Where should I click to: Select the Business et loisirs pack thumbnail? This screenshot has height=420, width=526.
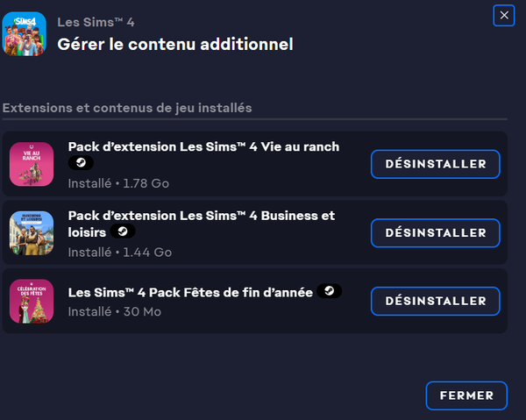pos(32,232)
